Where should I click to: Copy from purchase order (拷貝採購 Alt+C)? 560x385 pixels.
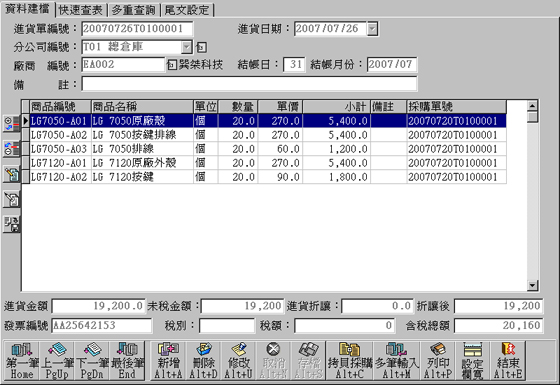[350, 360]
